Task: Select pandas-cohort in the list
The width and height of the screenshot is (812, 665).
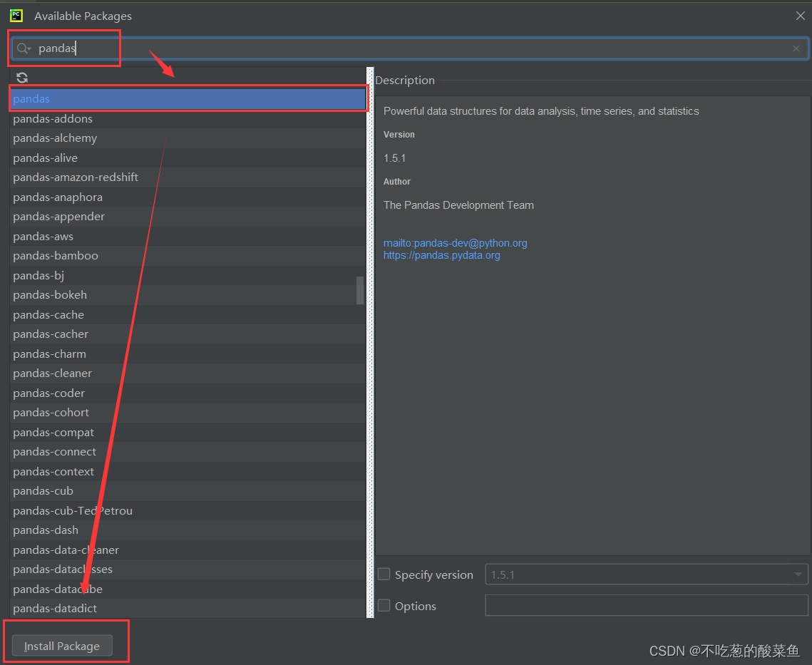Action: (187, 412)
